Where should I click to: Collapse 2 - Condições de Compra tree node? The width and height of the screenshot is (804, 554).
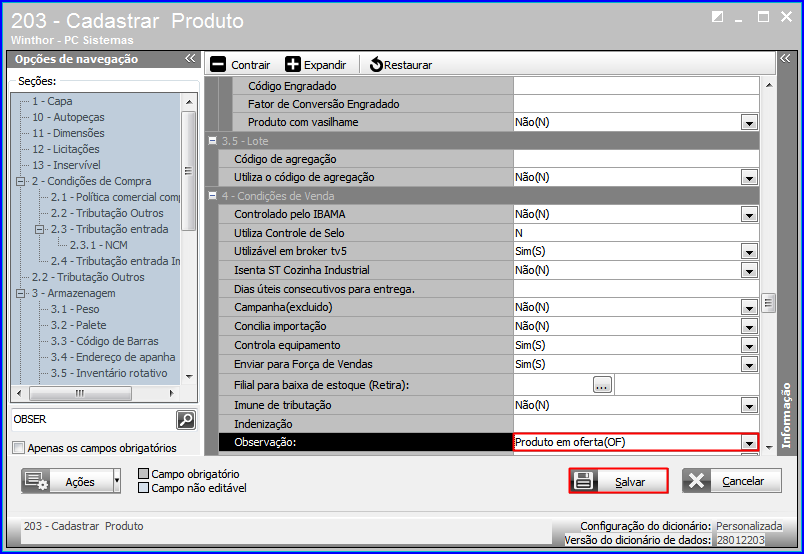pos(21,181)
